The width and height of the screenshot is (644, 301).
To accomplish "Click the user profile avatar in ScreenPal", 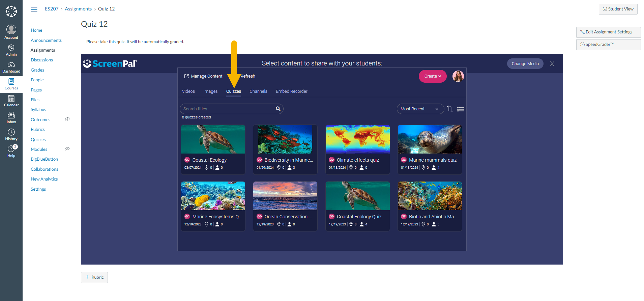I will [x=458, y=76].
